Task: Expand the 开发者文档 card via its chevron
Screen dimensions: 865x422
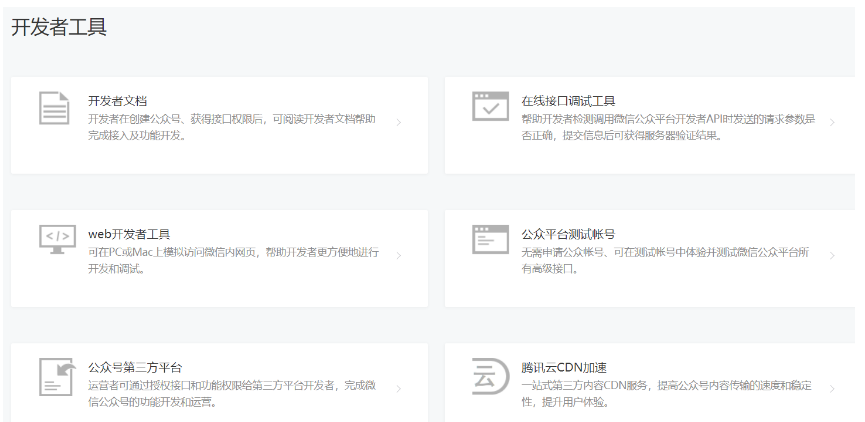Action: point(399,123)
